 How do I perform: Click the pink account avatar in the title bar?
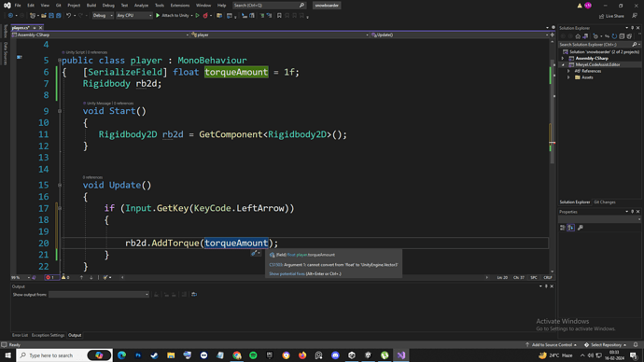[588, 6]
